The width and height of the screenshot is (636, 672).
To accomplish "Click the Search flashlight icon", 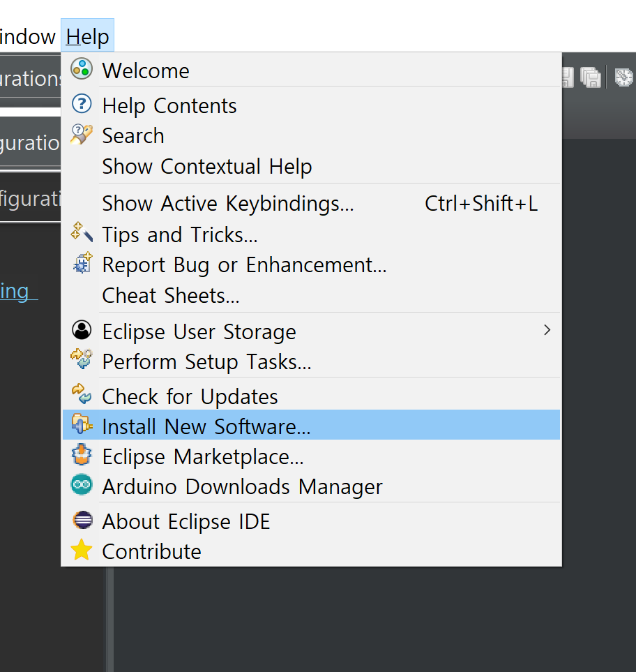I will (82, 134).
